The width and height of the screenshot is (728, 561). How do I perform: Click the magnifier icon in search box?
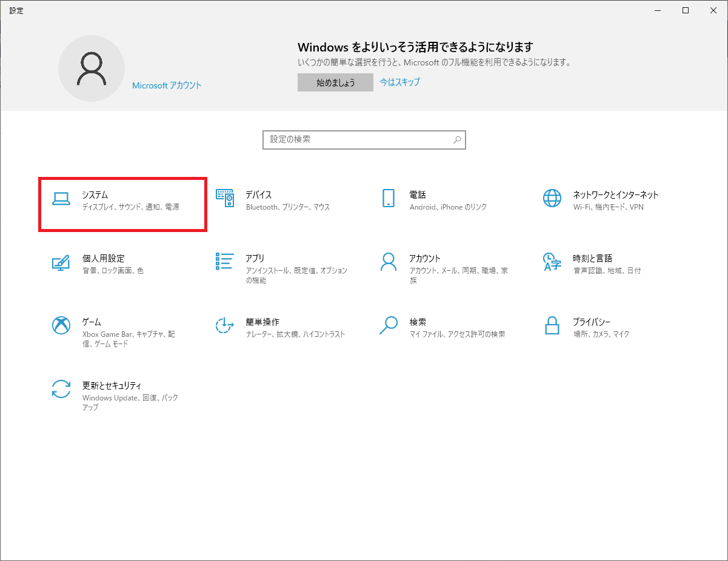pyautogui.click(x=457, y=139)
